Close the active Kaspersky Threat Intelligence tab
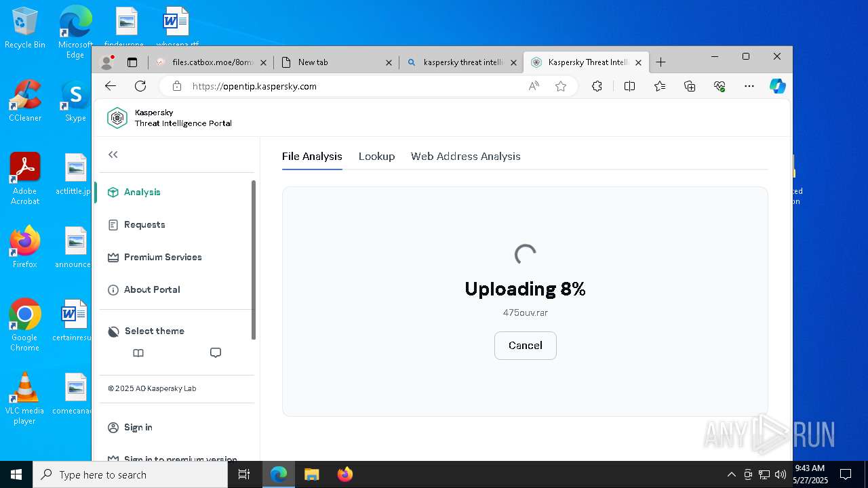The height and width of the screenshot is (488, 868). click(x=638, y=62)
